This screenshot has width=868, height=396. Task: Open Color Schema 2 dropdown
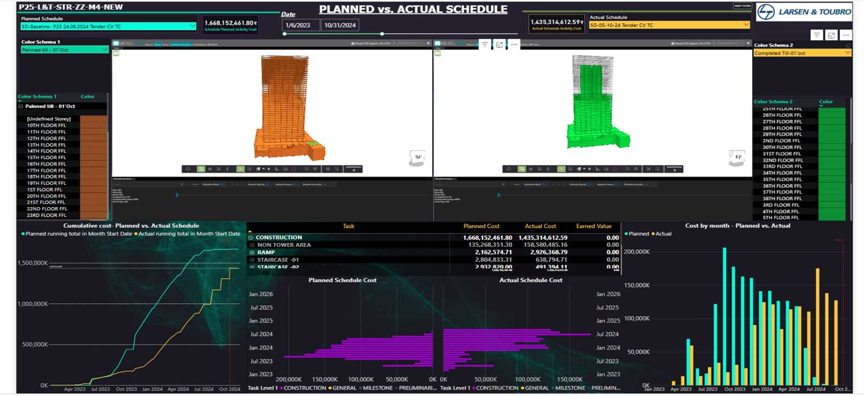pos(847,53)
